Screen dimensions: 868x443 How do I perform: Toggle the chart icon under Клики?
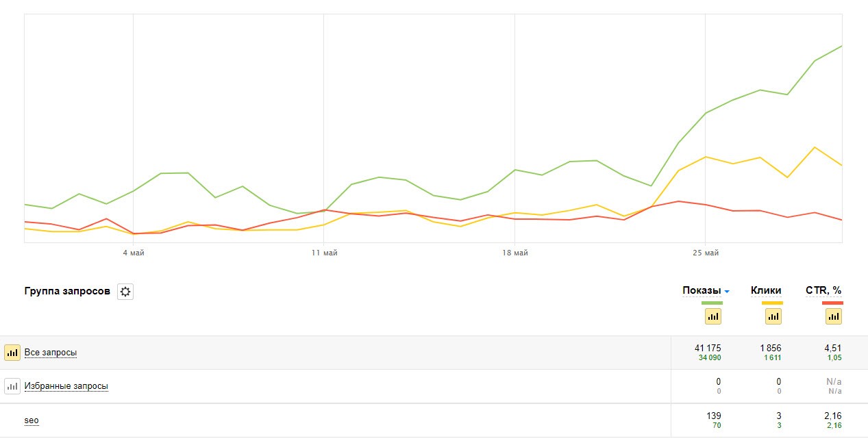tap(773, 316)
